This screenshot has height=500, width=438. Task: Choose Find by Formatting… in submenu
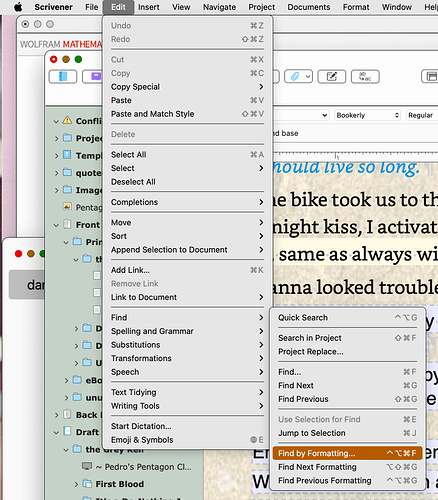tap(347, 453)
